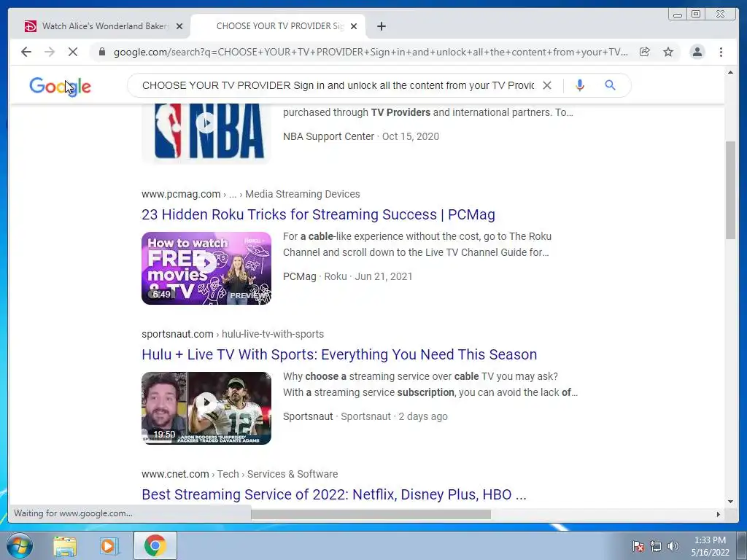Bookmark this page with the star icon

[x=668, y=52]
